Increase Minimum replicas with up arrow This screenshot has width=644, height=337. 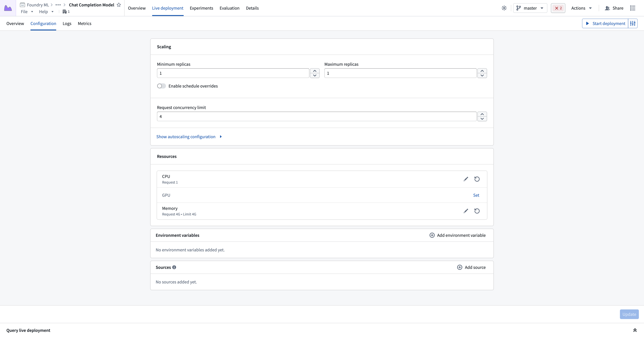click(315, 71)
